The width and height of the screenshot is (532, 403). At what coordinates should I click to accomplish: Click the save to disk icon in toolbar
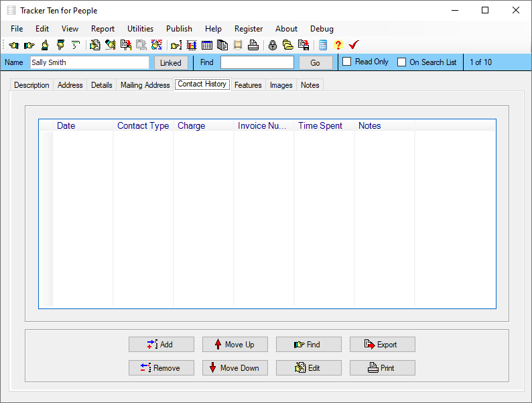tap(304, 45)
